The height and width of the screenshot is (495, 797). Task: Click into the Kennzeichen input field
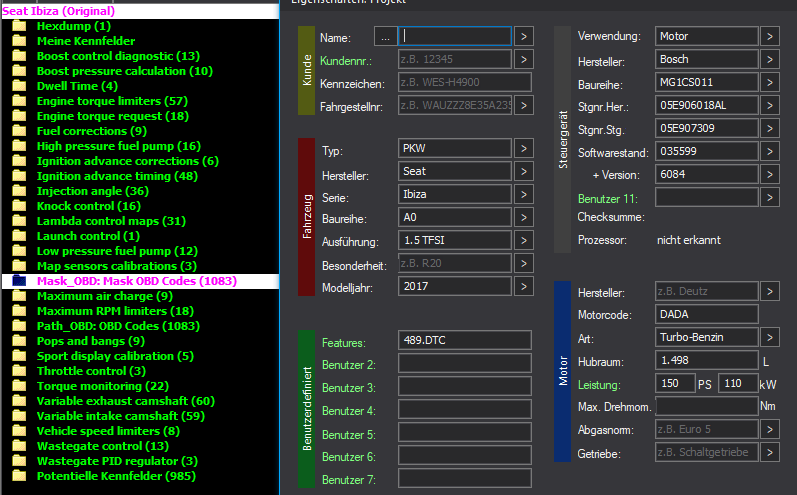[465, 82]
